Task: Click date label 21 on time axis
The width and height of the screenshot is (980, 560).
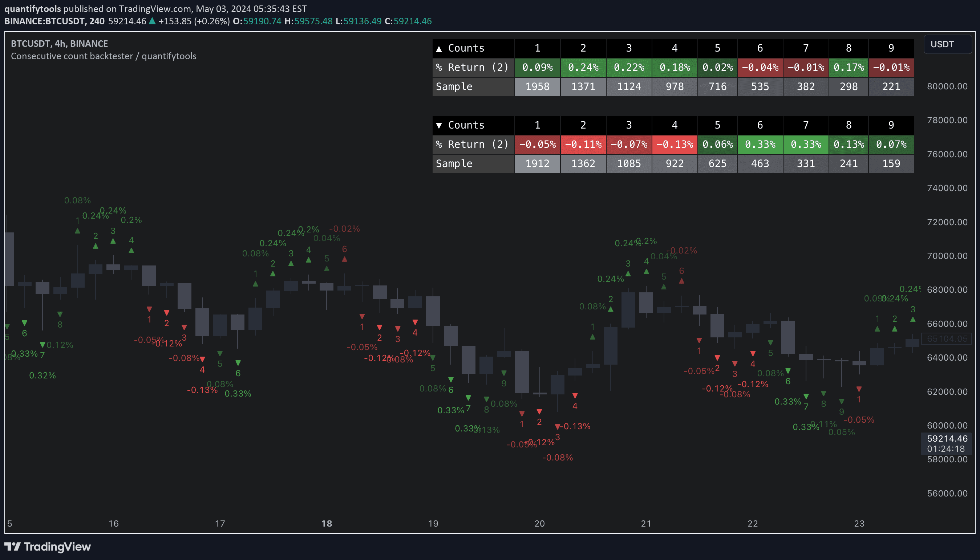Action: (646, 523)
